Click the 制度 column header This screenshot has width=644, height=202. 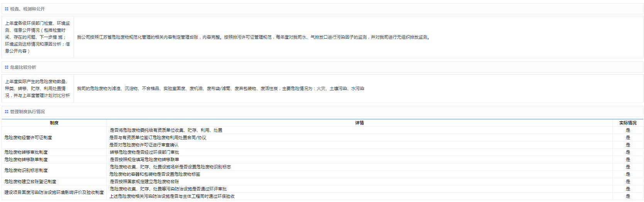click(x=54, y=123)
